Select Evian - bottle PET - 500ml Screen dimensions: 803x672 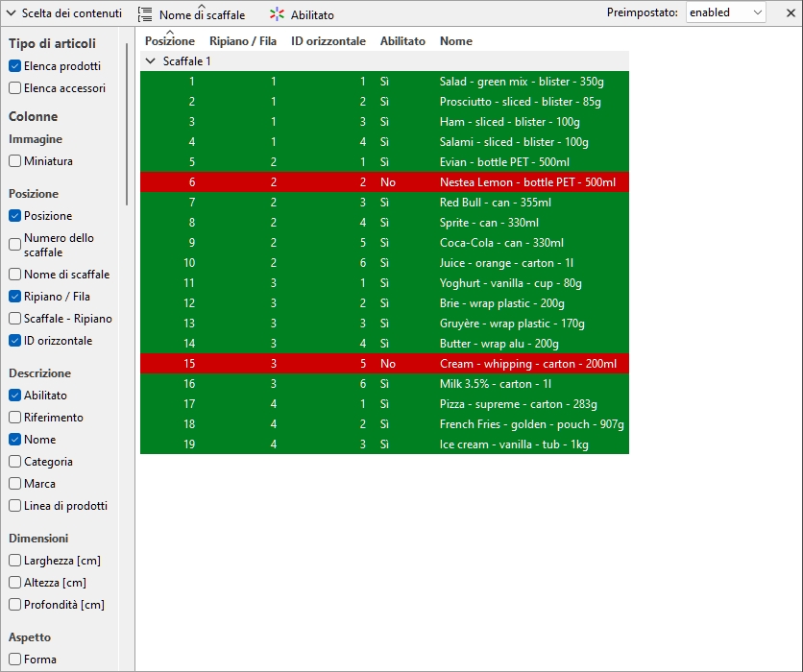[x=384, y=162]
